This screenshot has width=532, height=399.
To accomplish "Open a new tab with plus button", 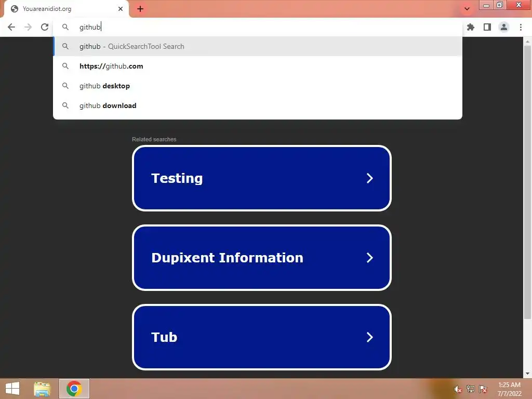I will click(x=140, y=9).
